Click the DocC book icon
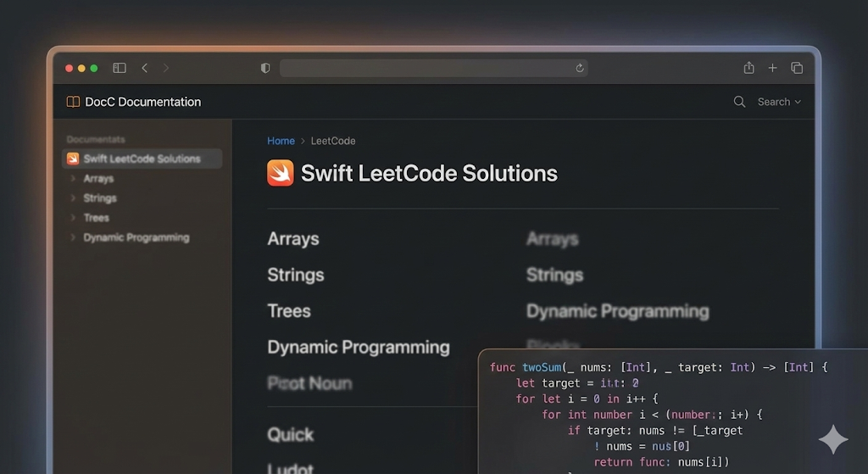 pos(73,102)
